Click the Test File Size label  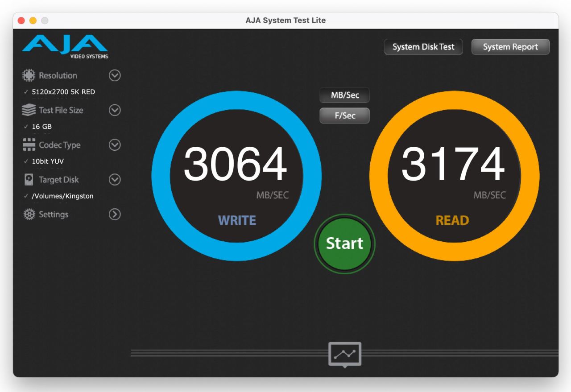coord(61,110)
